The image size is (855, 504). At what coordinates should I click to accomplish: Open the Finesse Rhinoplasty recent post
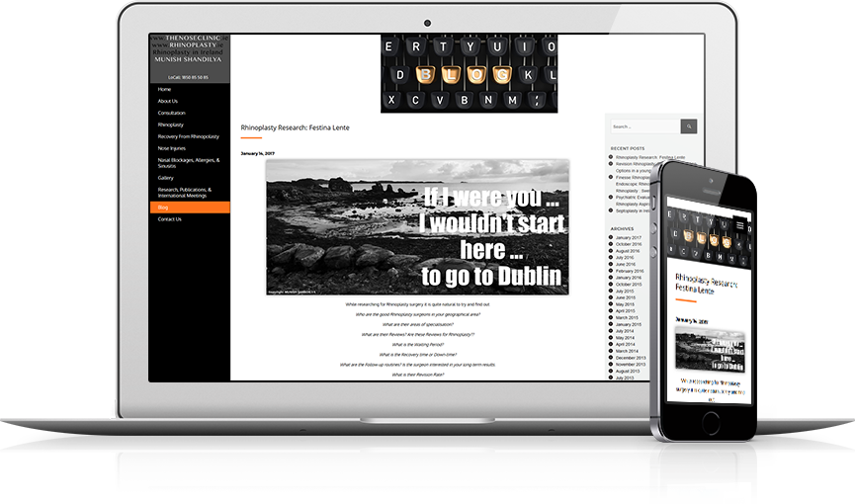pyautogui.click(x=633, y=177)
